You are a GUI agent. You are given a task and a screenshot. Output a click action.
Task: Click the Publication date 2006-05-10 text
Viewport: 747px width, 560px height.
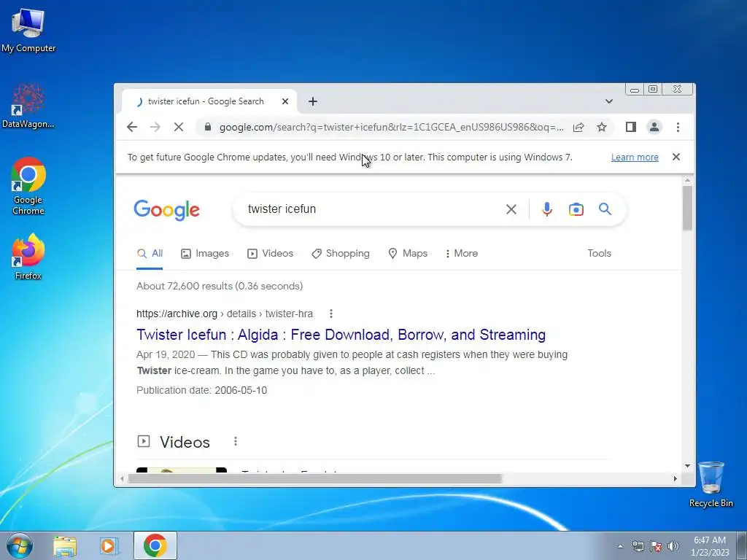[x=201, y=391]
